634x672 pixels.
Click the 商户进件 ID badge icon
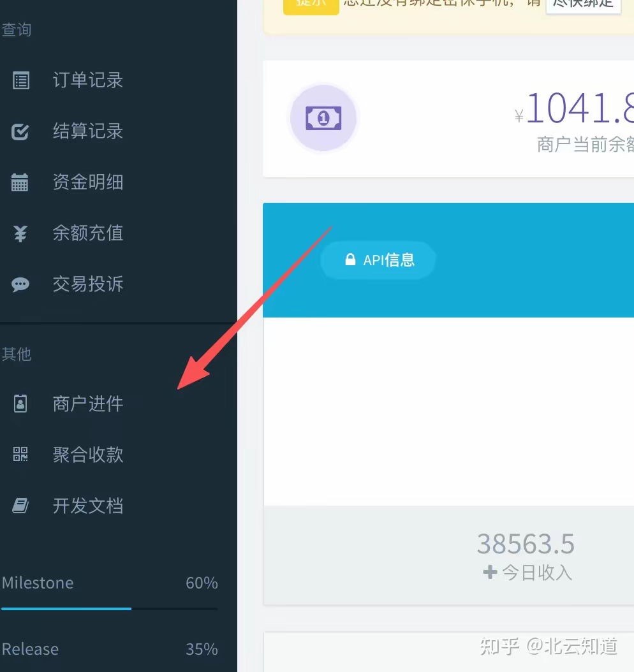tap(20, 404)
